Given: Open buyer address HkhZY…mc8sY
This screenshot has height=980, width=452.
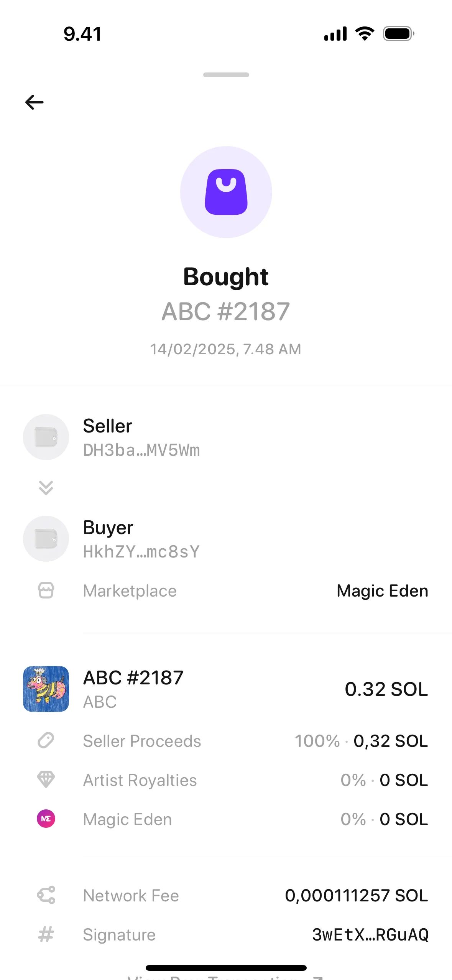Looking at the screenshot, I should pyautogui.click(x=141, y=552).
